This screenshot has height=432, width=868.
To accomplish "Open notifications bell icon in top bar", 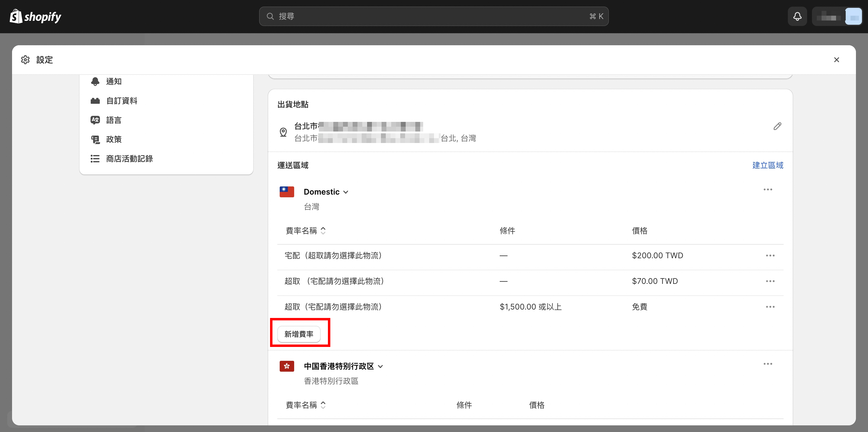I will pyautogui.click(x=797, y=16).
